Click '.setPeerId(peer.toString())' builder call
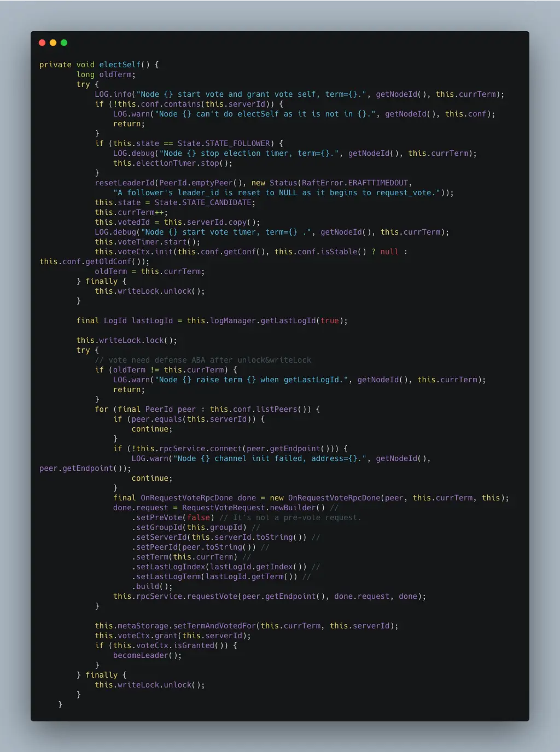 (x=194, y=547)
